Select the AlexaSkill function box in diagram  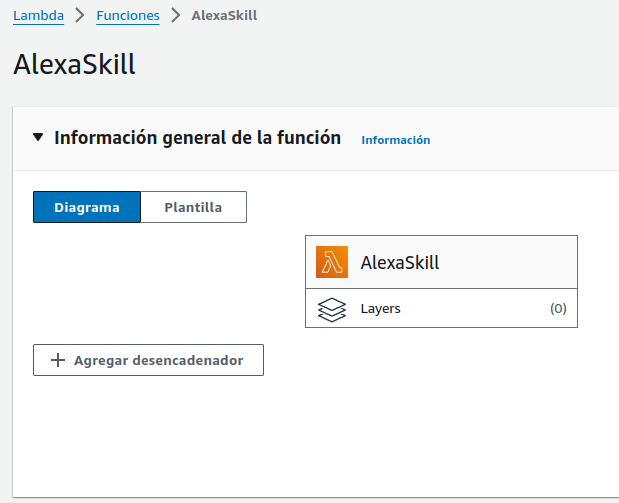pos(441,262)
